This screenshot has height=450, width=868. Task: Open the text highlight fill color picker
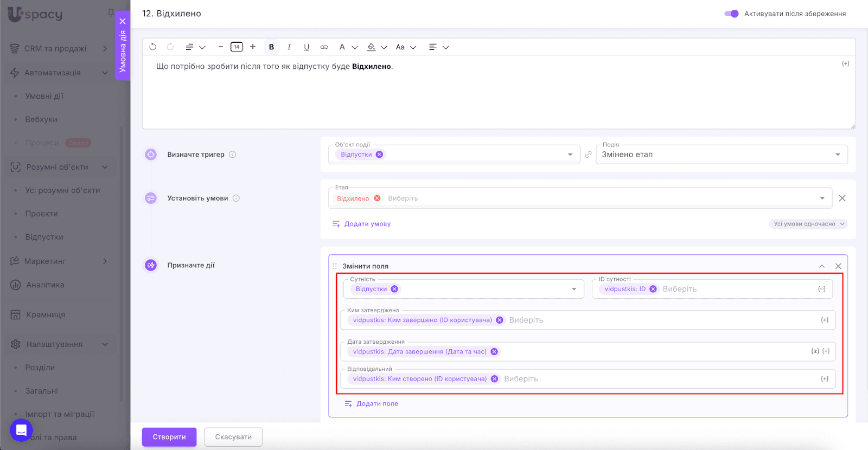point(372,47)
